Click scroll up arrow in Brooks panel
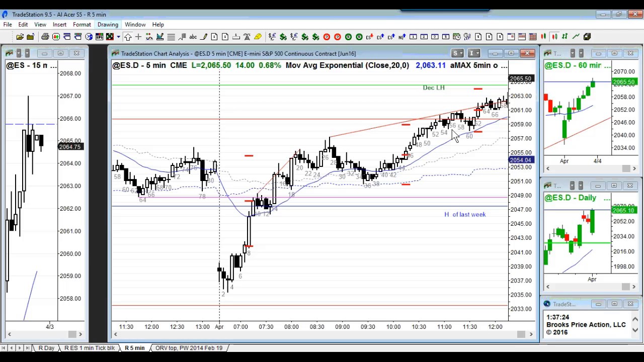The width and height of the screenshot is (644, 362). click(x=635, y=319)
